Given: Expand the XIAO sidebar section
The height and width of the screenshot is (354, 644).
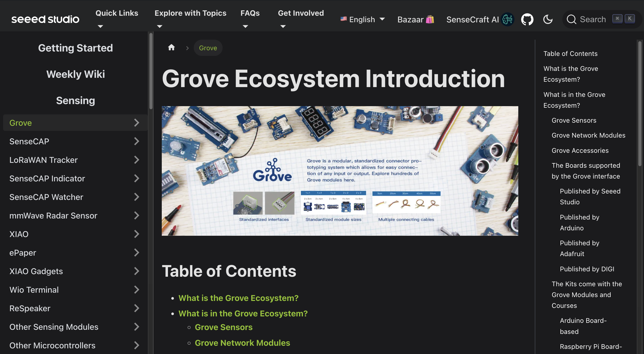Looking at the screenshot, I should click(x=137, y=234).
